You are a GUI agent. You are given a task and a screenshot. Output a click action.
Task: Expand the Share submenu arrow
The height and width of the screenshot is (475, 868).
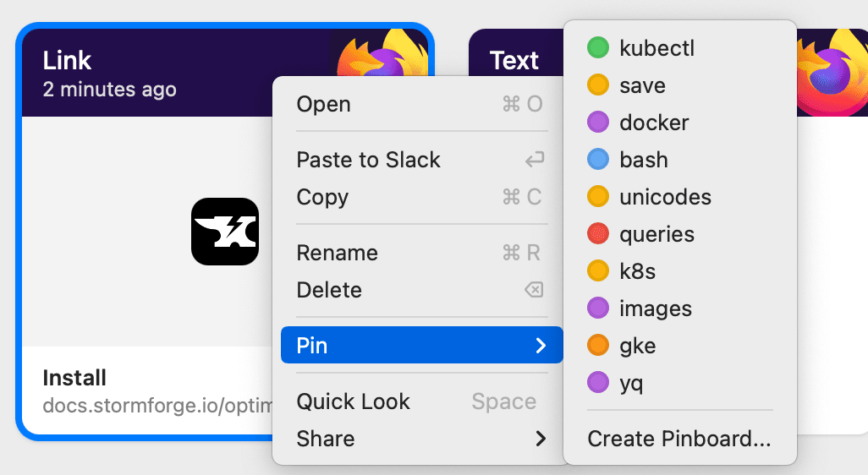pyautogui.click(x=541, y=439)
